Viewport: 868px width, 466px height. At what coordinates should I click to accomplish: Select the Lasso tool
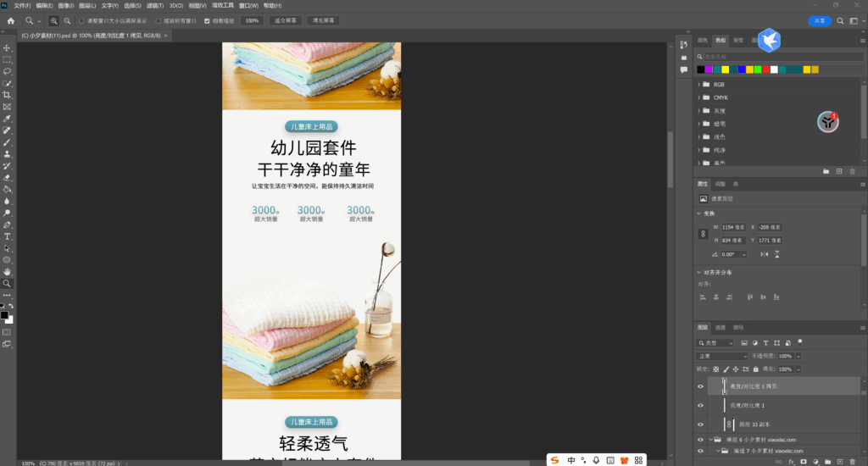tap(7, 71)
